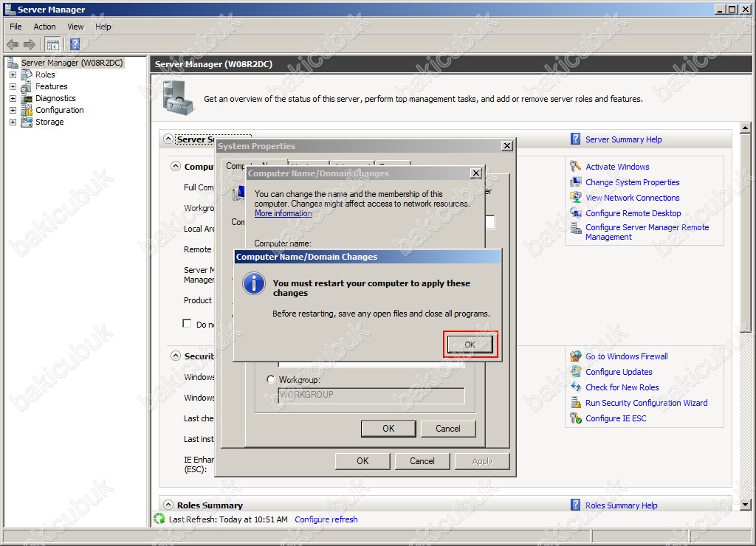Screen dimensions: 756x546
Task: Click the Back arrow in the toolbar
Action: coord(13,45)
